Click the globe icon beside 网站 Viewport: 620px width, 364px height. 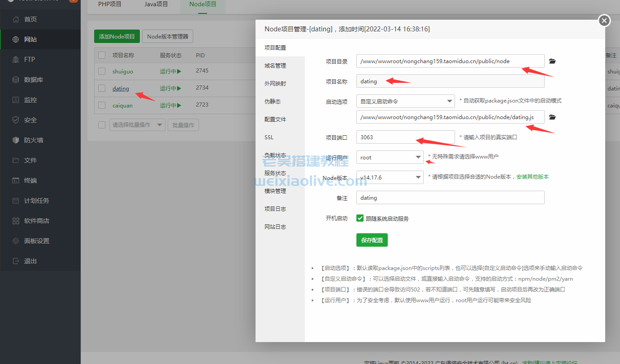coord(16,39)
